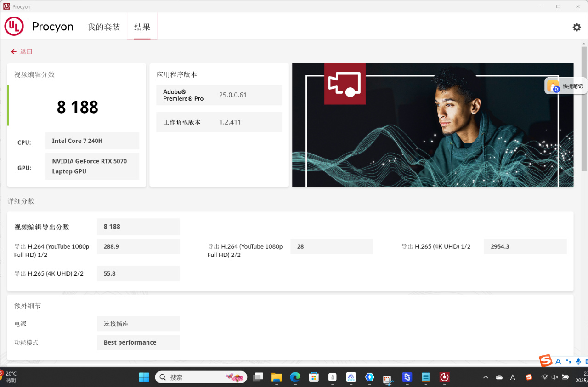Select the 结果 tab
588x387 pixels.
coord(142,27)
